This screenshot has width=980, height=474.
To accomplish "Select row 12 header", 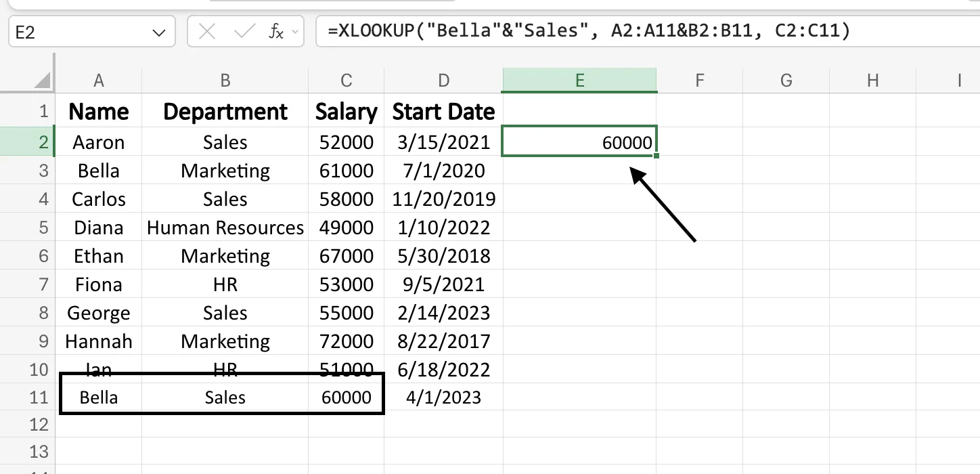I will [28, 425].
